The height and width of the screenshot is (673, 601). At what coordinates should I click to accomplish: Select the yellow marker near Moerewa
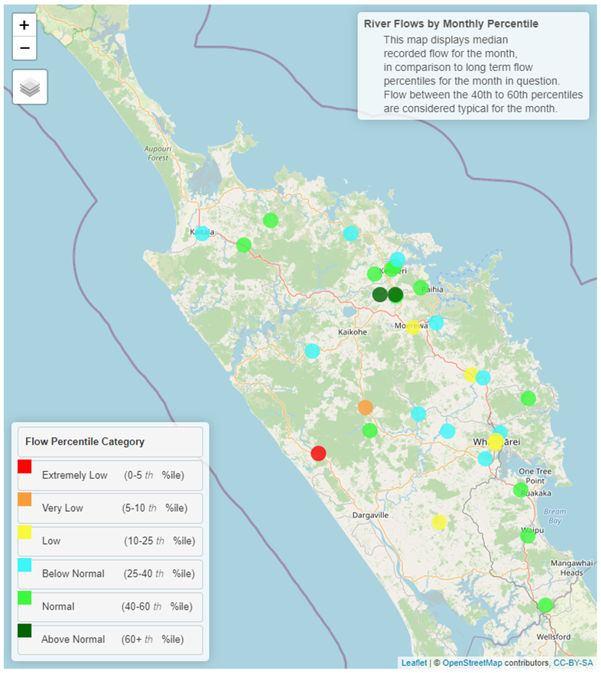point(413,327)
